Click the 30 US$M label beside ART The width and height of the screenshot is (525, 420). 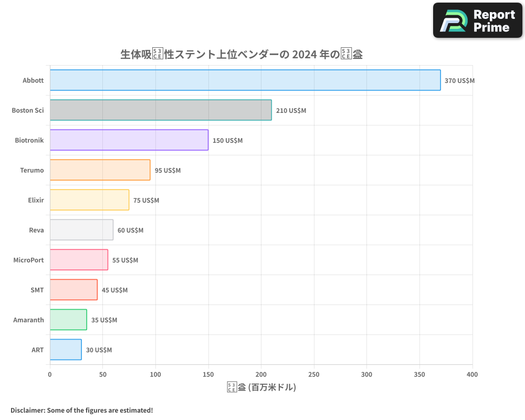tap(99, 350)
